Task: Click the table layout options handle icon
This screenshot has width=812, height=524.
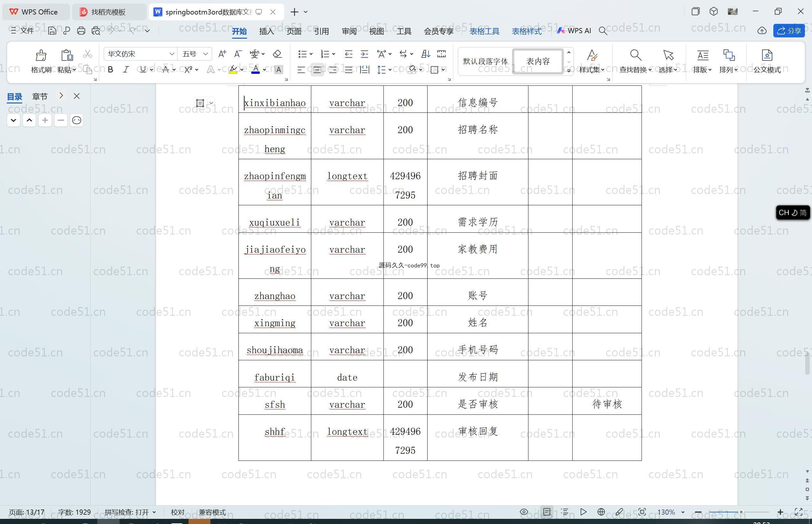Action: point(200,103)
